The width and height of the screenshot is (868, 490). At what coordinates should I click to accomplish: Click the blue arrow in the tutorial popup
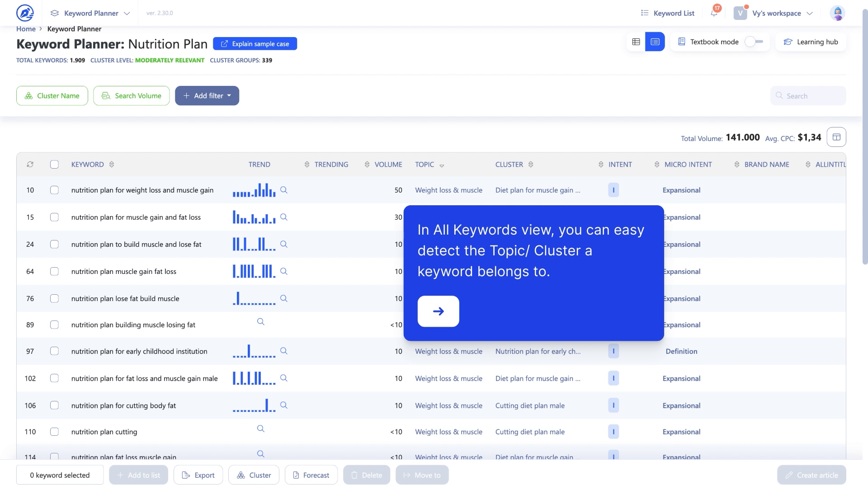[x=438, y=311]
